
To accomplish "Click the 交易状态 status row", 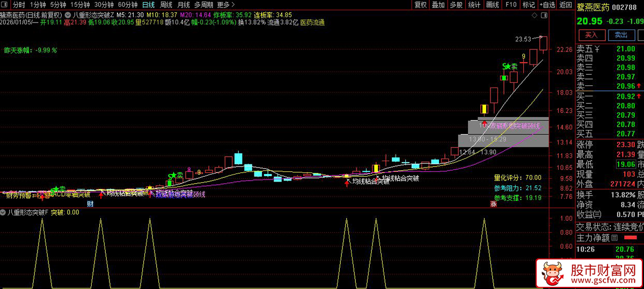I will 610,226.
